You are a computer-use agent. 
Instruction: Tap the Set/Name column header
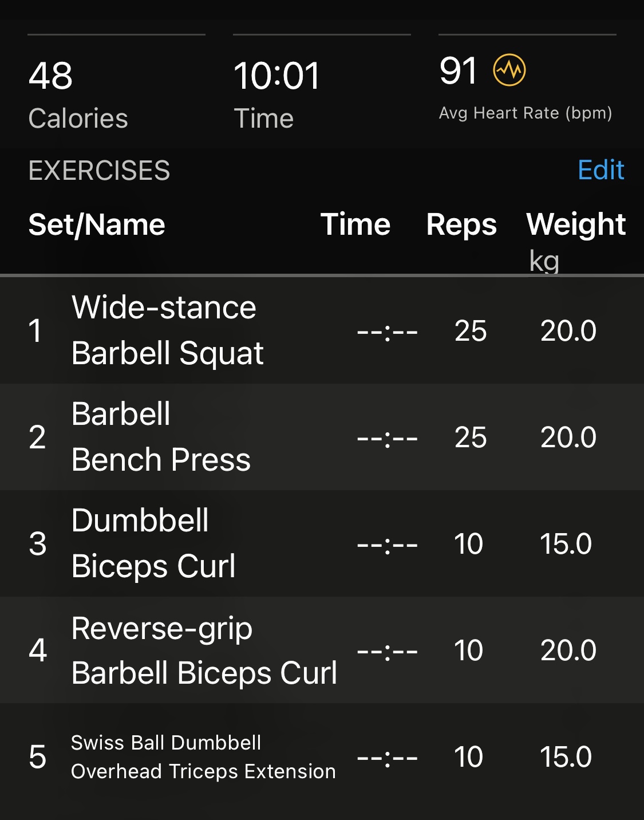[97, 224]
